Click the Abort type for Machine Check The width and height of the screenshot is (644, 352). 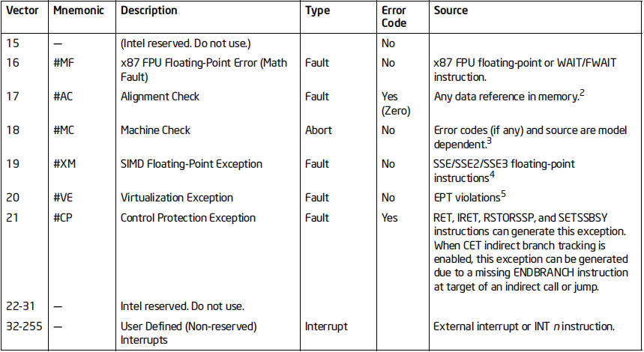point(319,130)
